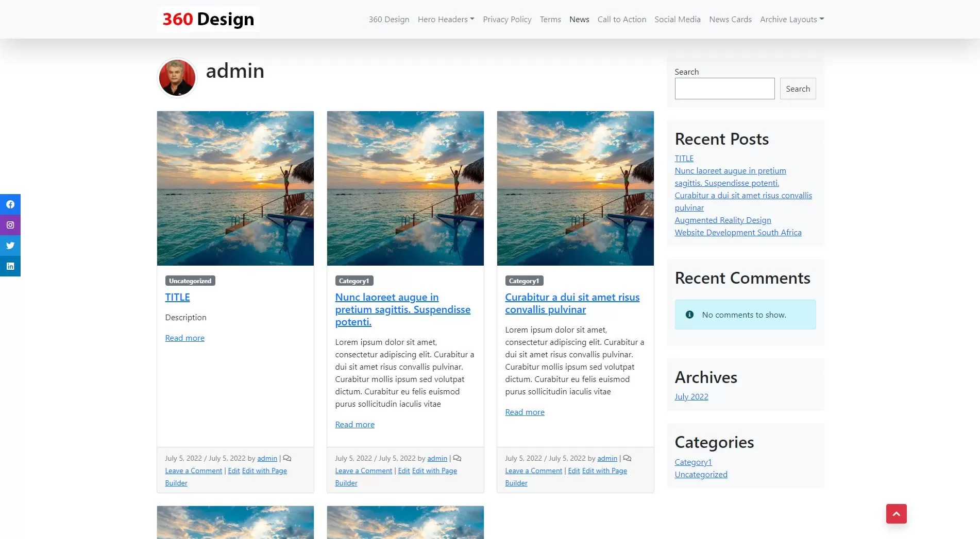980x539 pixels.
Task: Click Leave a Comment in TITLE card footer
Action: 193,471
